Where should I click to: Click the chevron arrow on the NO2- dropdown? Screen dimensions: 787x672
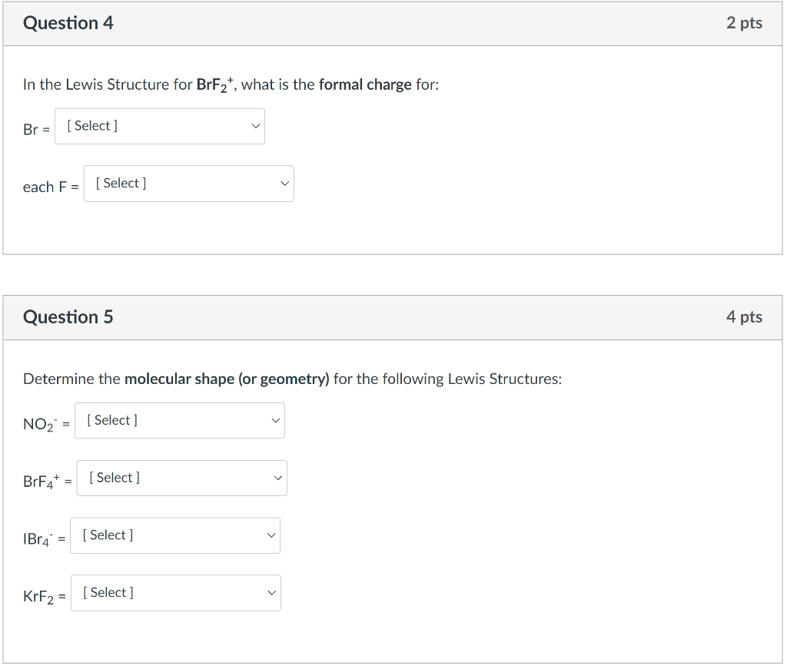[276, 421]
